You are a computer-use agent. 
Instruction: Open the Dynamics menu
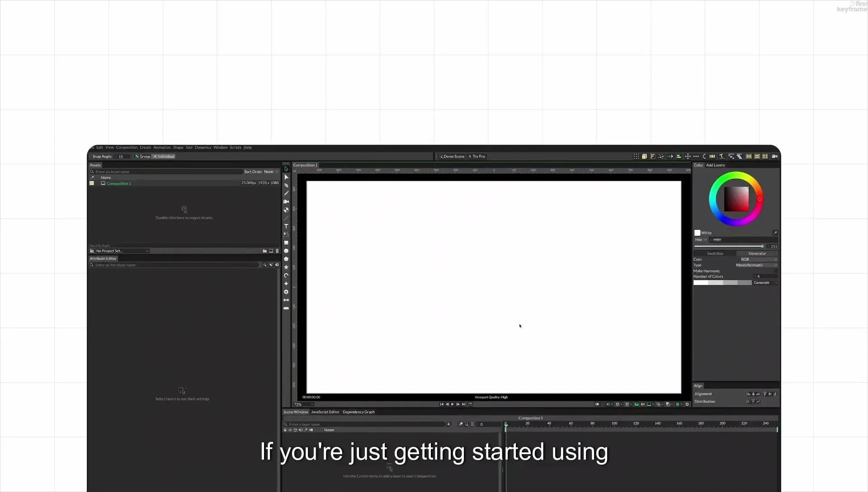(x=203, y=147)
